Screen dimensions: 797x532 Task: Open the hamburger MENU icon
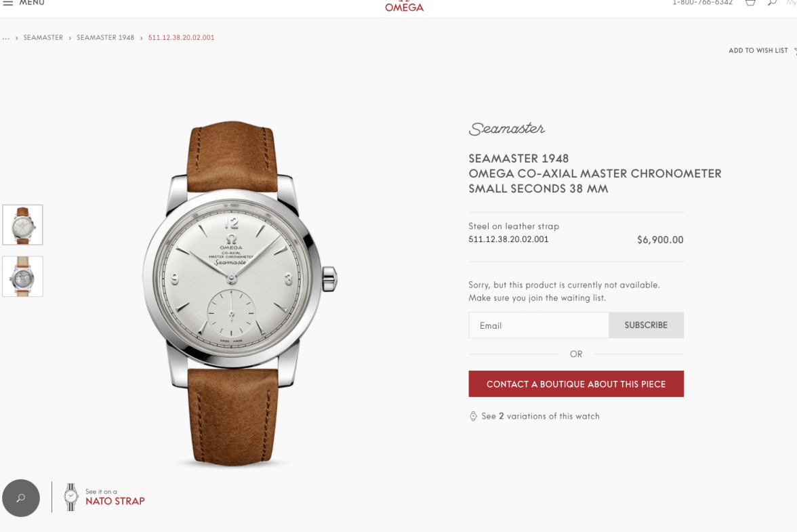[8, 3]
